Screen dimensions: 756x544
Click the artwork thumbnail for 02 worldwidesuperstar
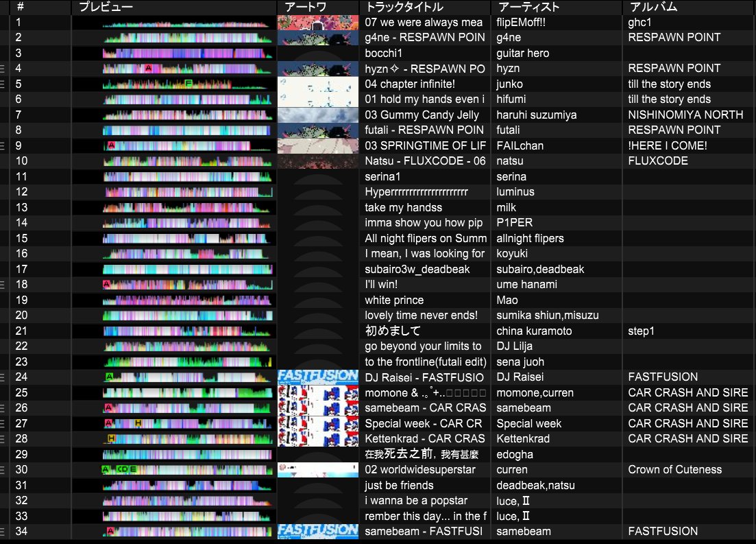click(x=318, y=470)
